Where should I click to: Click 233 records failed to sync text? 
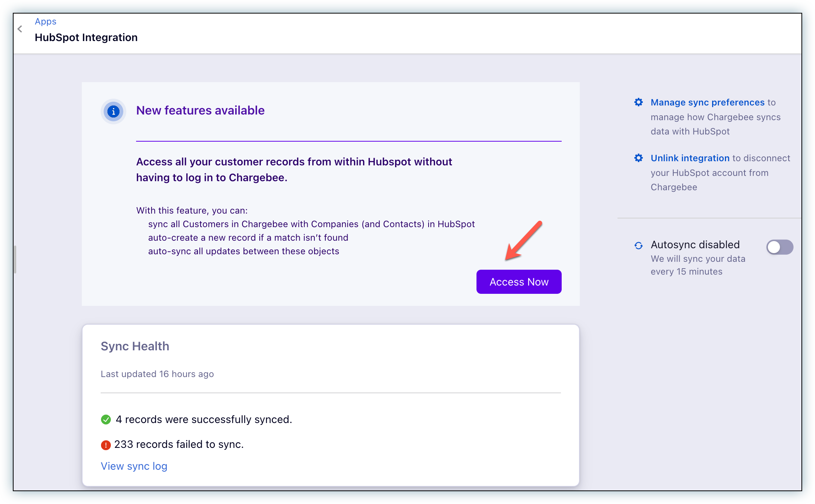(x=179, y=444)
